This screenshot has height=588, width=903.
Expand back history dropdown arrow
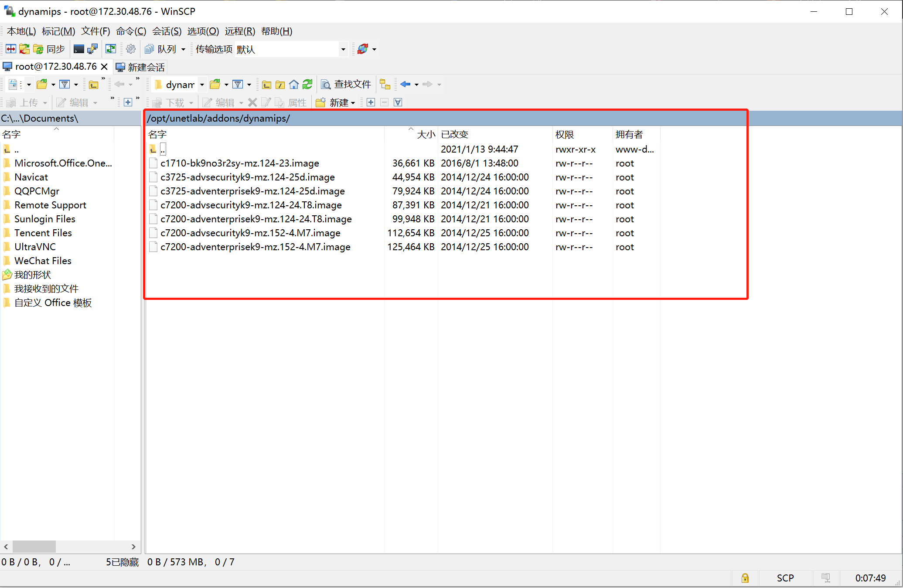tap(416, 85)
